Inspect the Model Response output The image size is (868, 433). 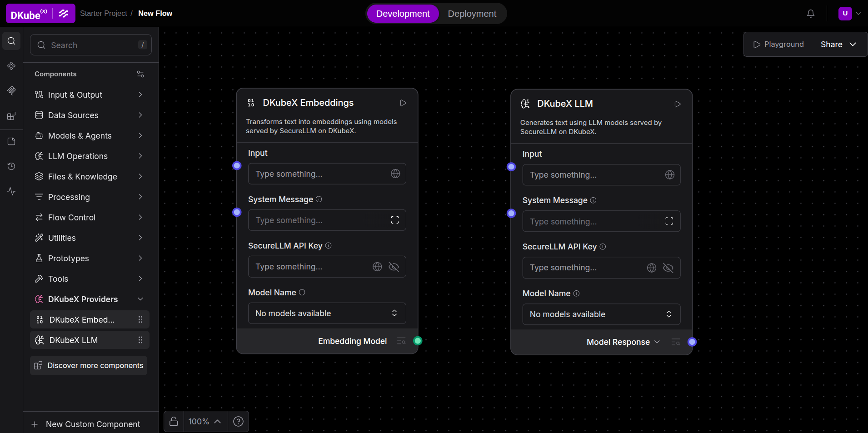click(x=676, y=342)
